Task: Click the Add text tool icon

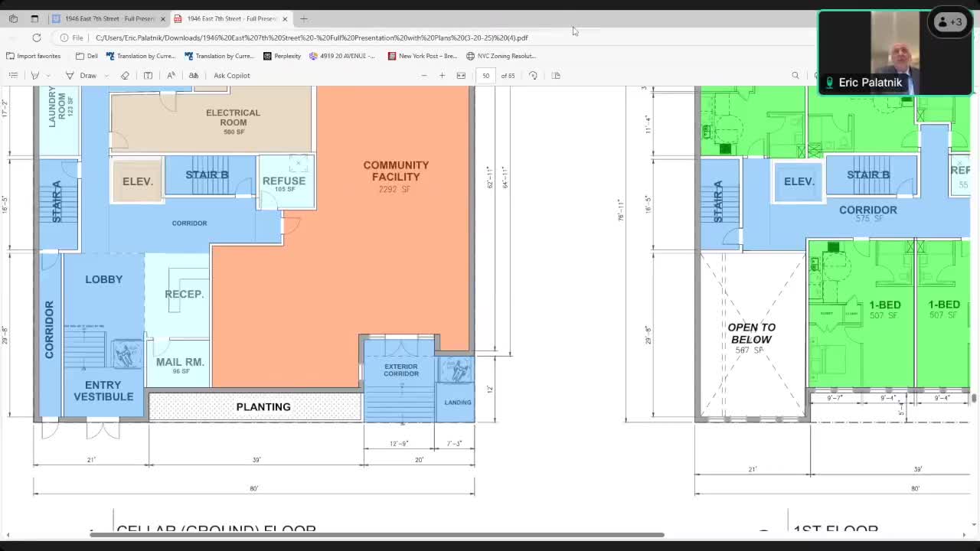Action: click(148, 75)
